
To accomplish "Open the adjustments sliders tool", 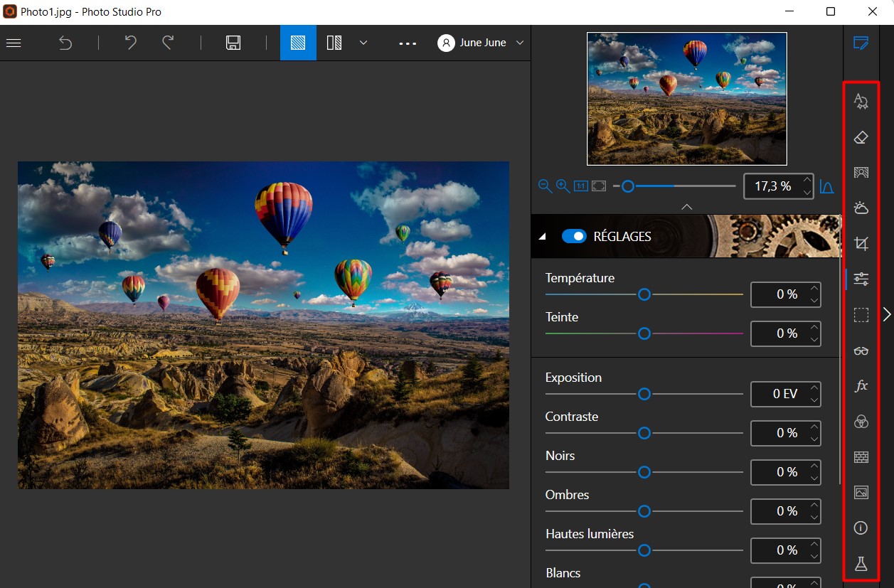I will pos(861,279).
